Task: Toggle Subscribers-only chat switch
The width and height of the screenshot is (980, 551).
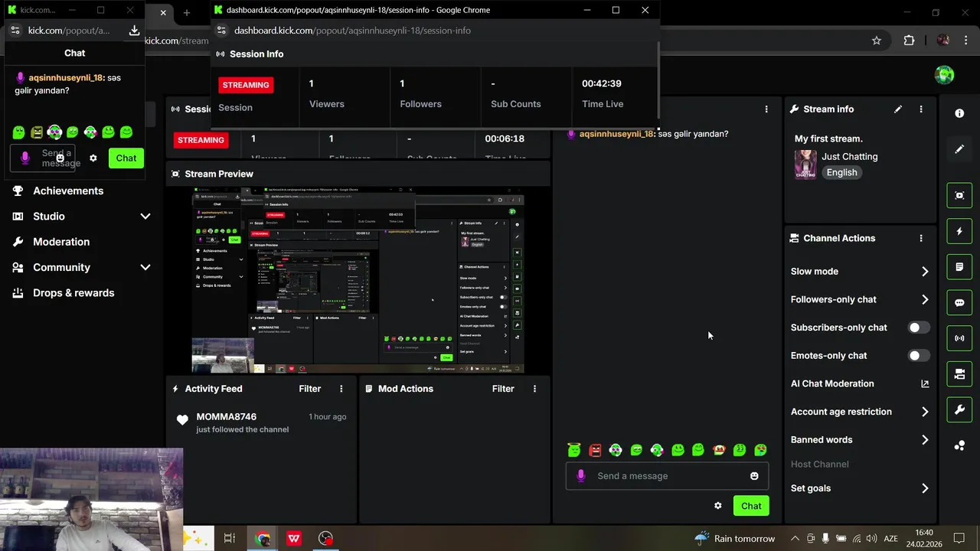Action: click(x=919, y=328)
